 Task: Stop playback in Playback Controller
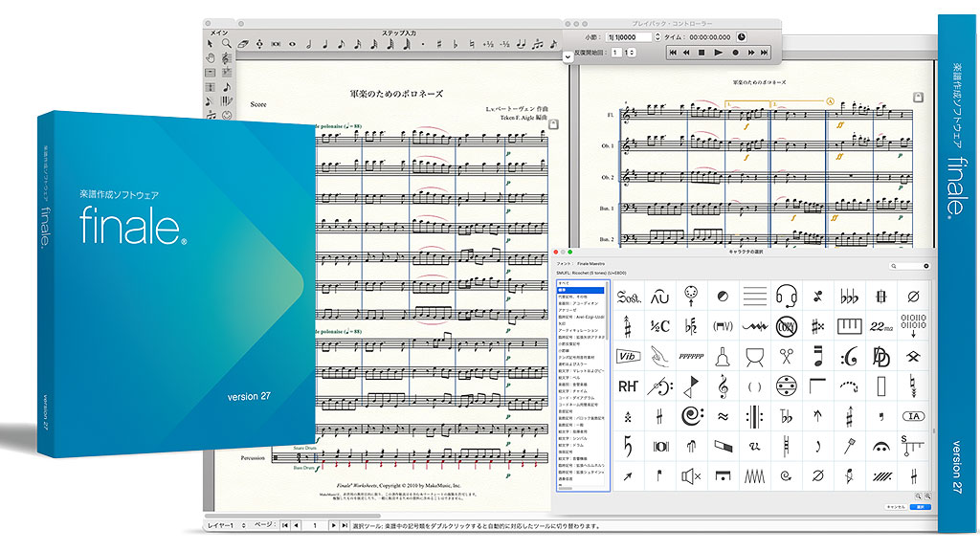click(x=702, y=54)
